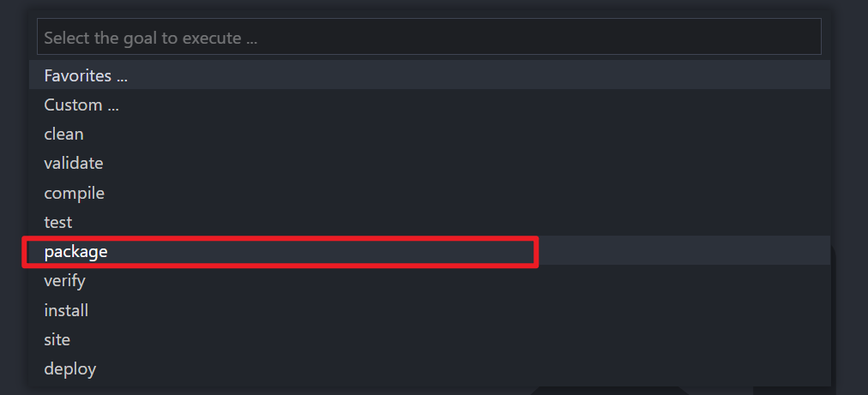
Task: Open Custom goal option below Favorites
Action: click(x=81, y=105)
